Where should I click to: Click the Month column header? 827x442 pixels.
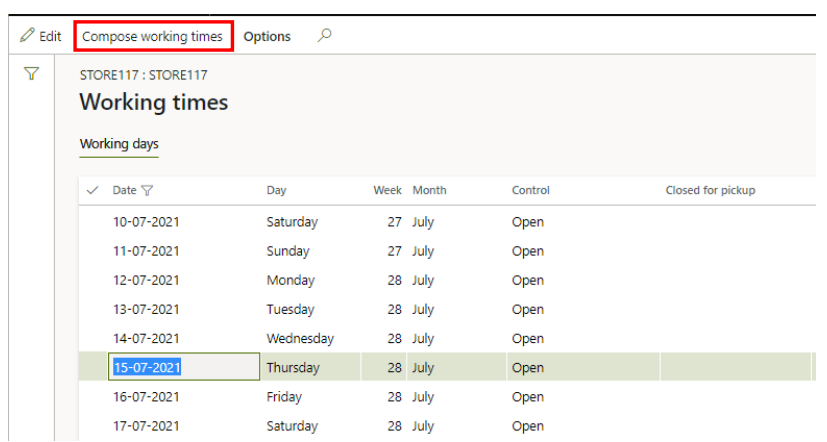pos(429,191)
